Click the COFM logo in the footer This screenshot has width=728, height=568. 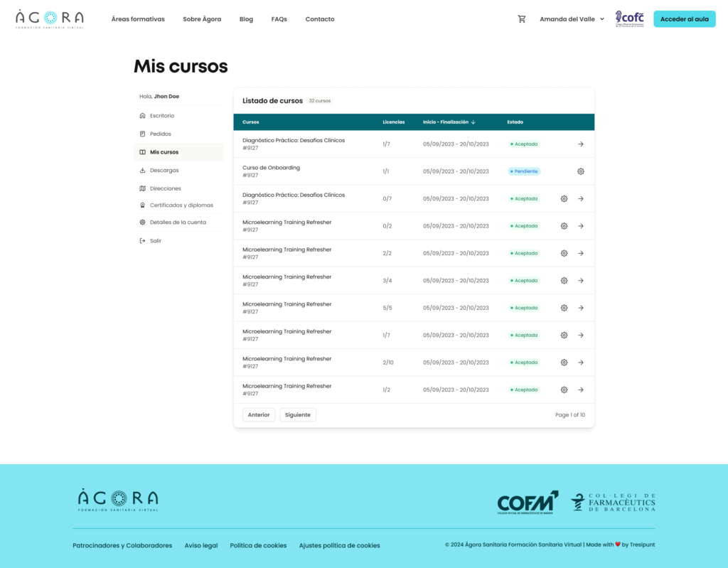[528, 502]
